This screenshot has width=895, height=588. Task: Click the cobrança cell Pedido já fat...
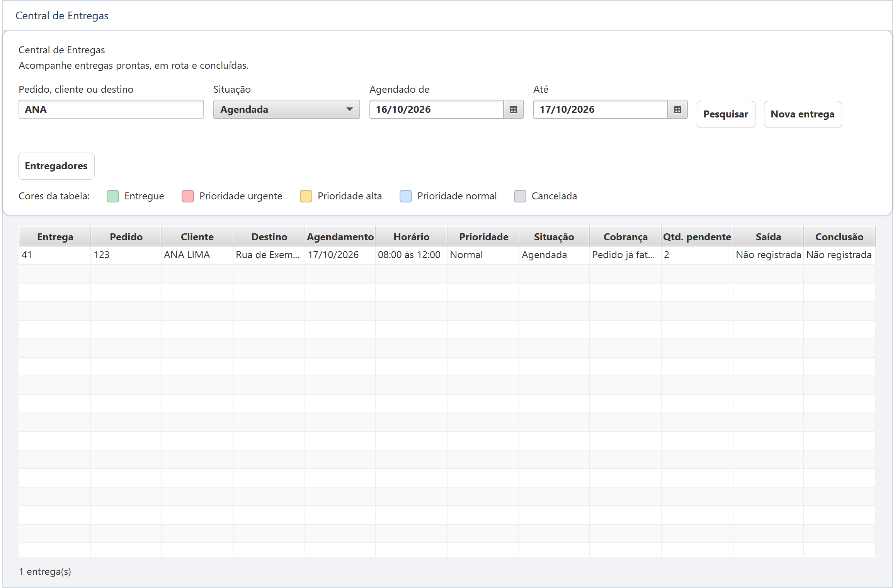pos(625,255)
